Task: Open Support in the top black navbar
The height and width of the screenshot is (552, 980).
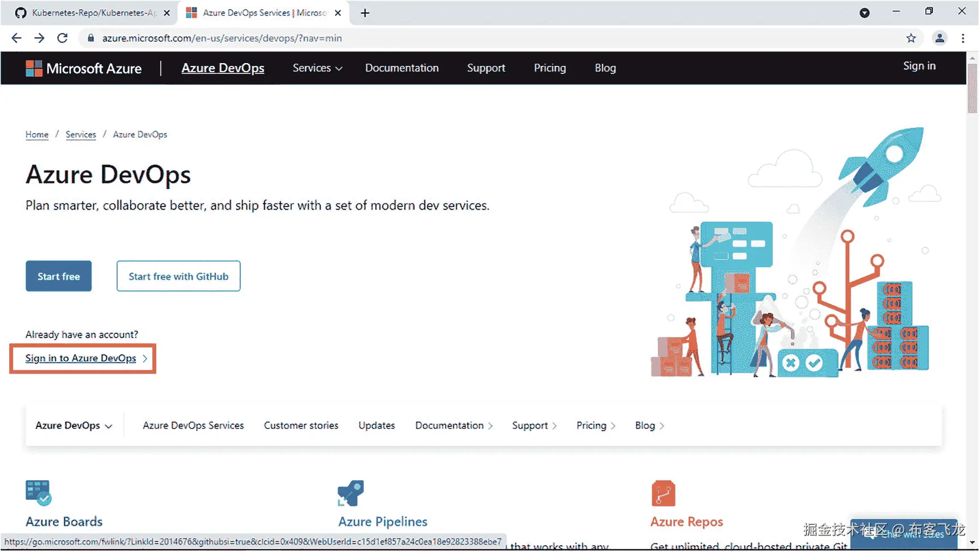Action: 486,68
